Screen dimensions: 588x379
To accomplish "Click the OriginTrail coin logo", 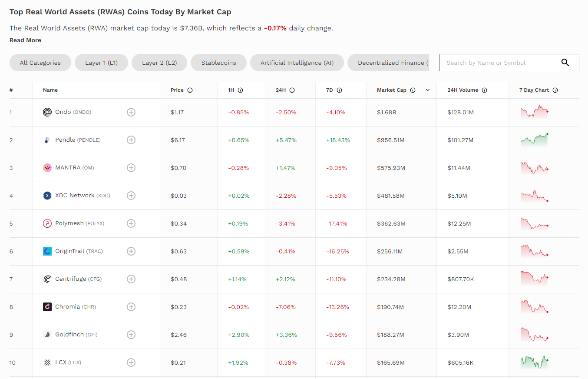I will coord(47,251).
